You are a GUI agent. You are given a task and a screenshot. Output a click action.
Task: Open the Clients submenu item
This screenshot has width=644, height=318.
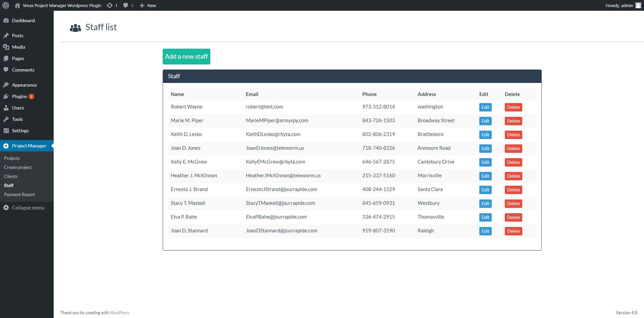coord(11,176)
